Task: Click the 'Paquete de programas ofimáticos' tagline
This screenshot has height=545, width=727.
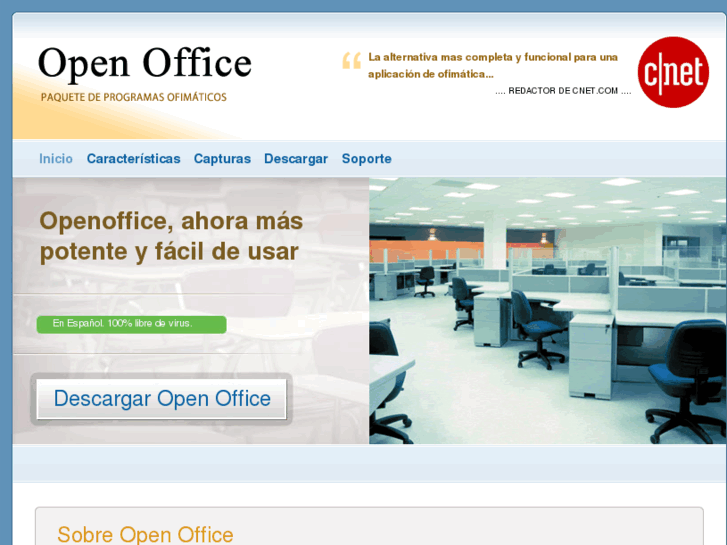Action: point(134,97)
